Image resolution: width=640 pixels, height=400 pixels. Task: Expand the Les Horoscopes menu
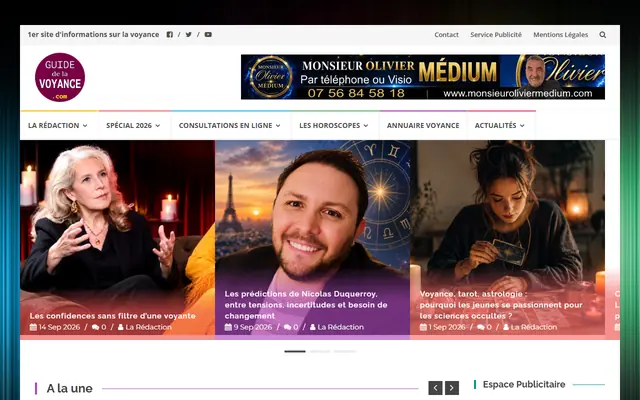pos(333,125)
